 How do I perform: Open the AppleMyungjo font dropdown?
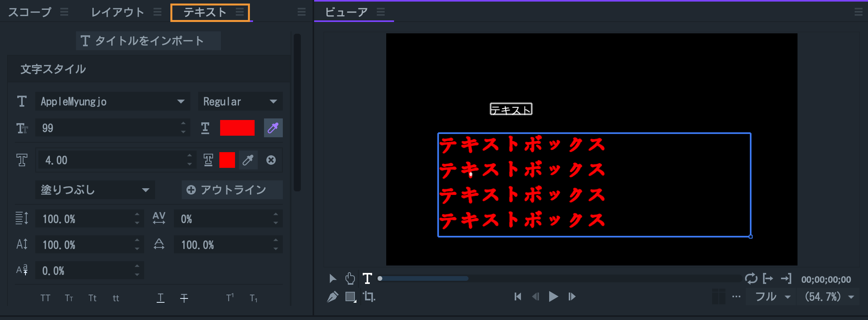pos(113,102)
